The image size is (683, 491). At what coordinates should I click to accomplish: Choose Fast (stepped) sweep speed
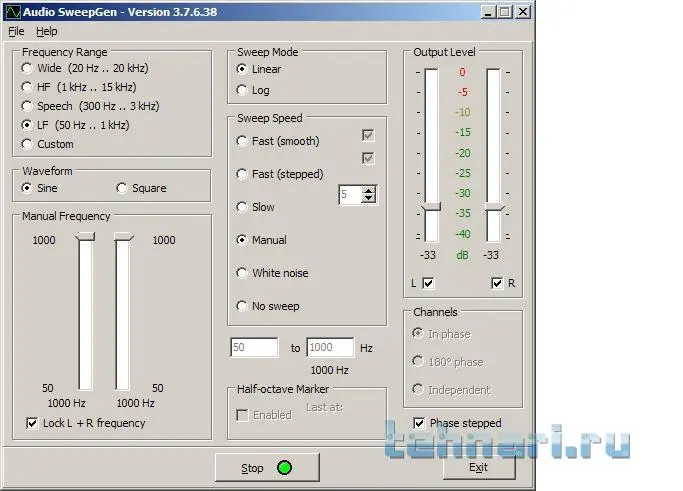click(280, 174)
